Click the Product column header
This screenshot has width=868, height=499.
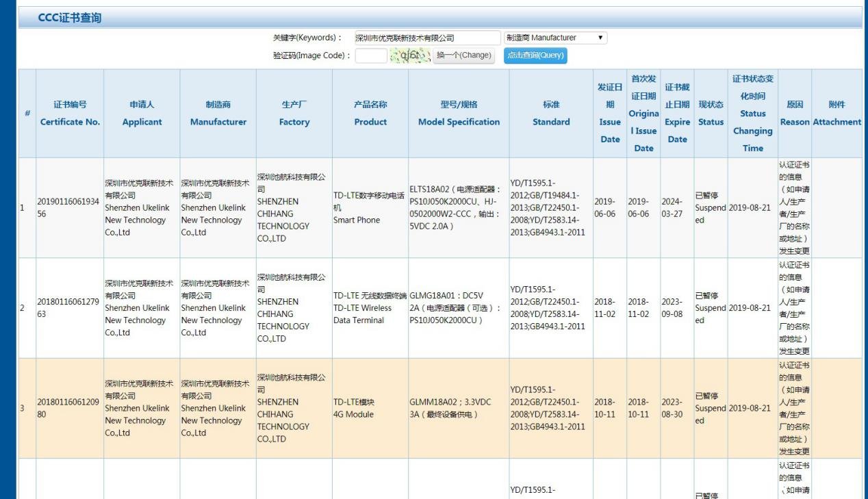click(370, 114)
